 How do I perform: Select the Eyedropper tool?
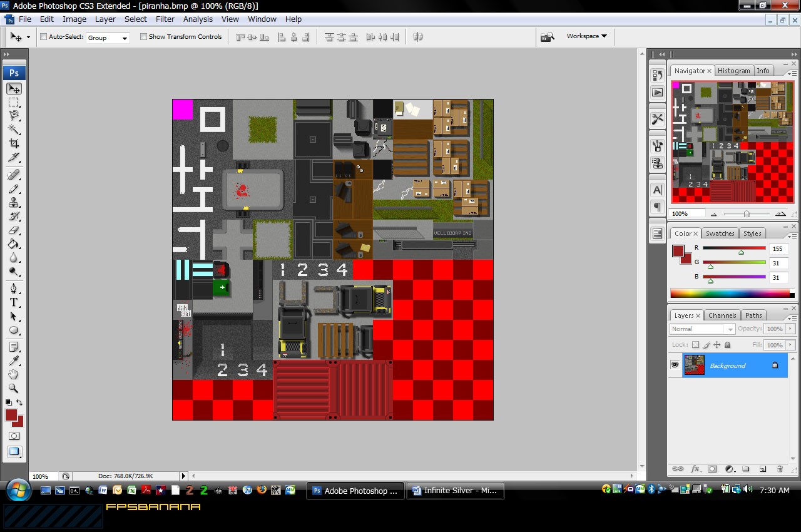point(14,361)
